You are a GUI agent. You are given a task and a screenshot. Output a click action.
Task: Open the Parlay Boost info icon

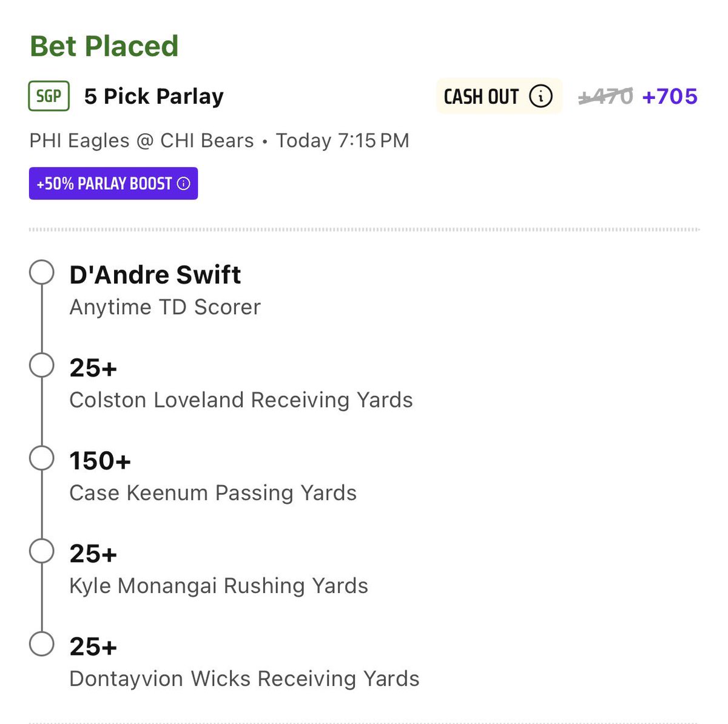click(x=183, y=184)
